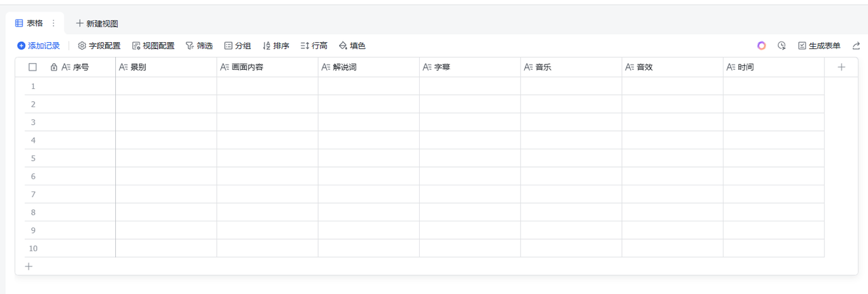Click the lock icon beside 序号
The width and height of the screenshot is (868, 294).
[54, 67]
